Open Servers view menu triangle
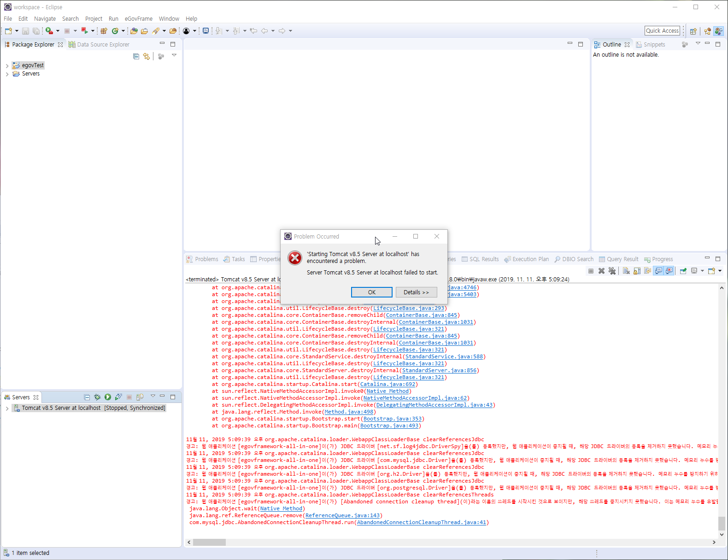 point(153,396)
